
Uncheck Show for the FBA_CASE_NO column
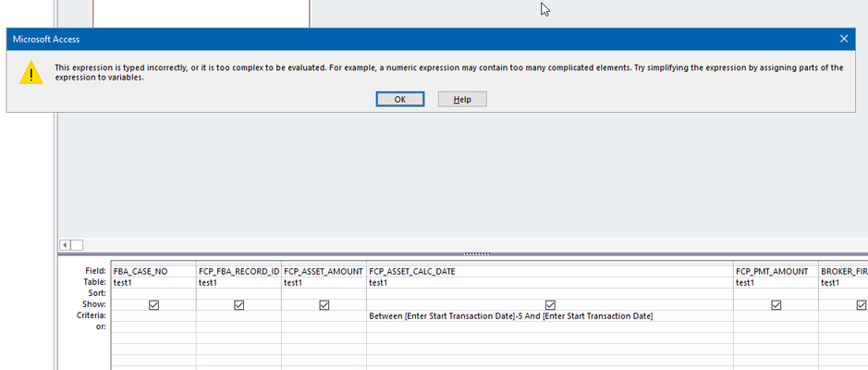153,305
